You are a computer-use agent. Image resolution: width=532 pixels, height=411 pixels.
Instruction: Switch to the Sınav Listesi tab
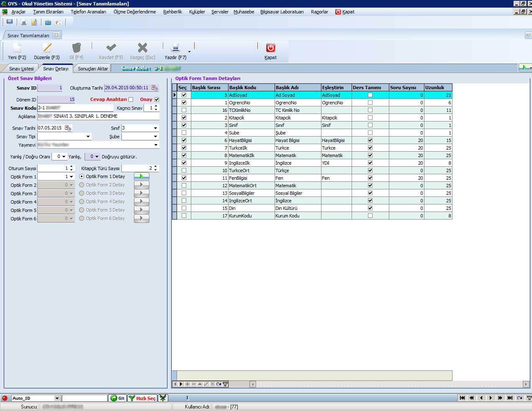tap(21, 68)
